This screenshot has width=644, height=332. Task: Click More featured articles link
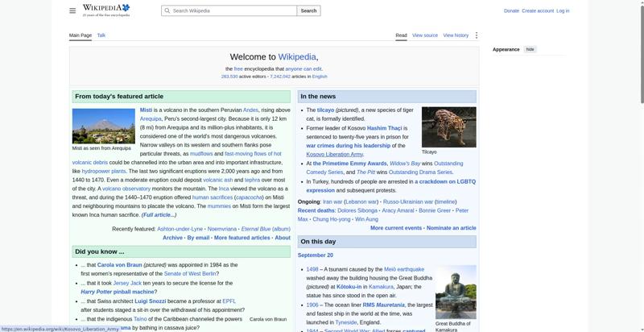tap(242, 238)
